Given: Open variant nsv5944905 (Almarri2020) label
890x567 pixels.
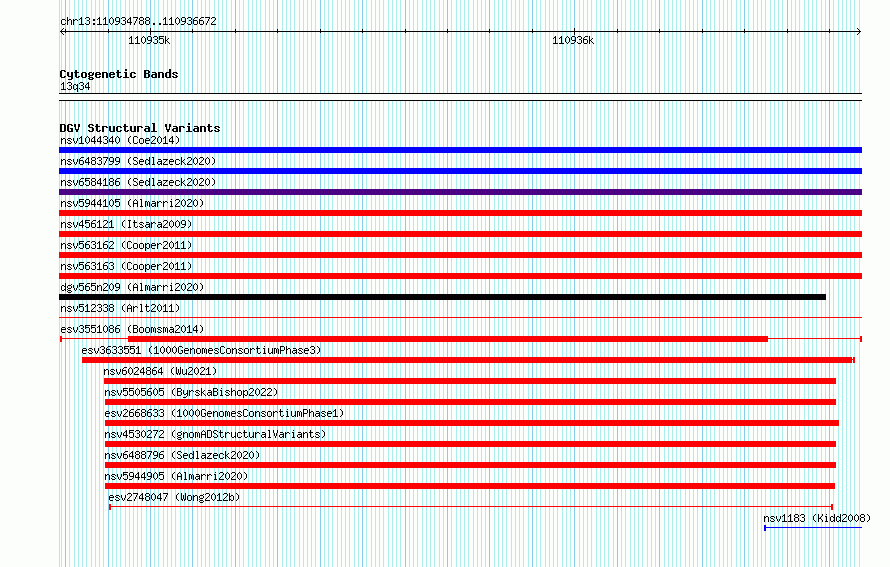Looking at the screenshot, I should point(176,476).
